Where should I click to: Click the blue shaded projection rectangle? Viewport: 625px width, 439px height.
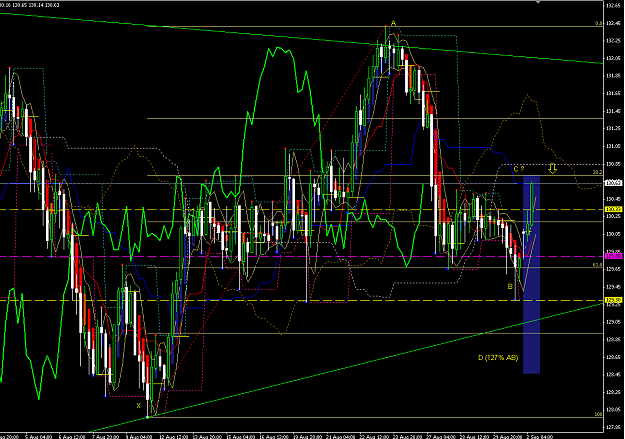pos(531,275)
